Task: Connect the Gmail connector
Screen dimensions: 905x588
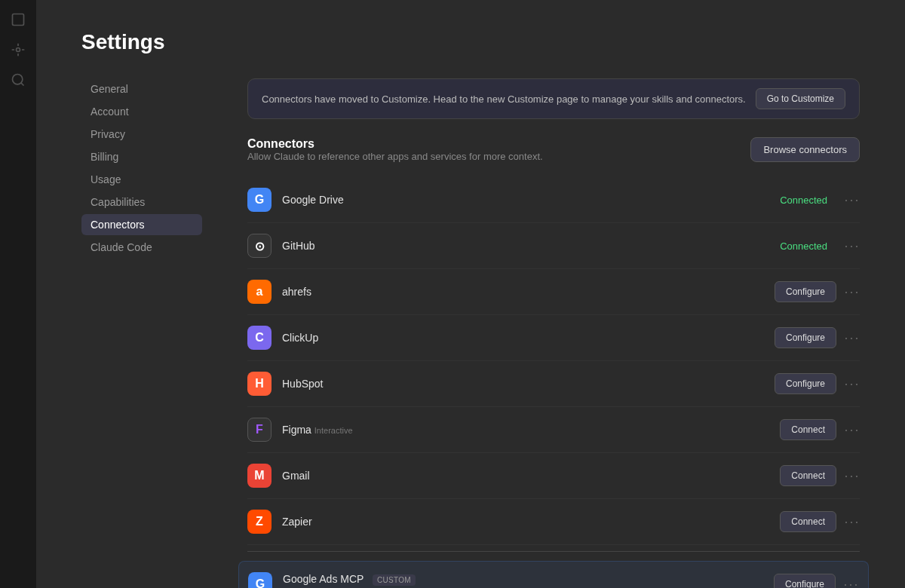Action: click(808, 476)
